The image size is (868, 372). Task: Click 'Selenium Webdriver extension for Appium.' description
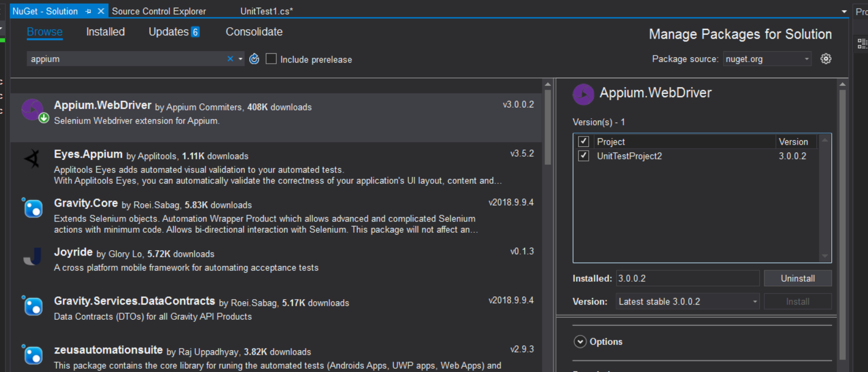[x=137, y=121]
